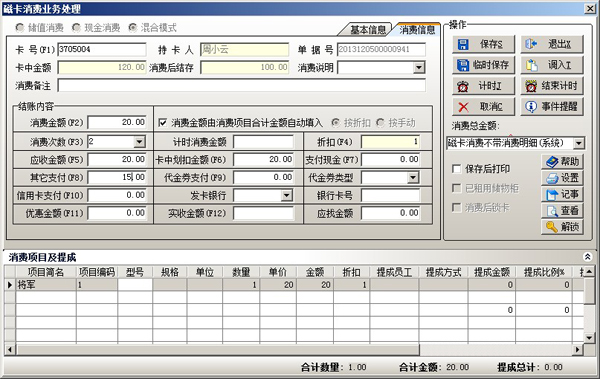Click the 数量 column header
The width and height of the screenshot is (600, 379).
pyautogui.click(x=241, y=272)
